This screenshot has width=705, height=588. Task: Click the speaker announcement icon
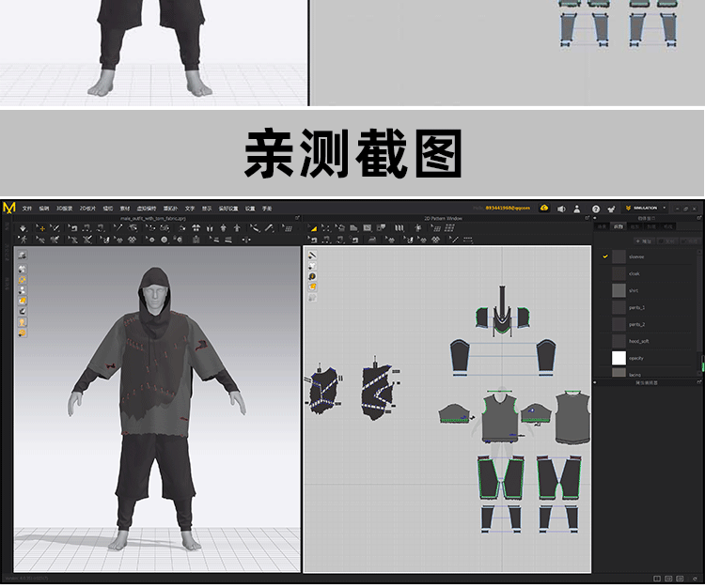click(561, 209)
